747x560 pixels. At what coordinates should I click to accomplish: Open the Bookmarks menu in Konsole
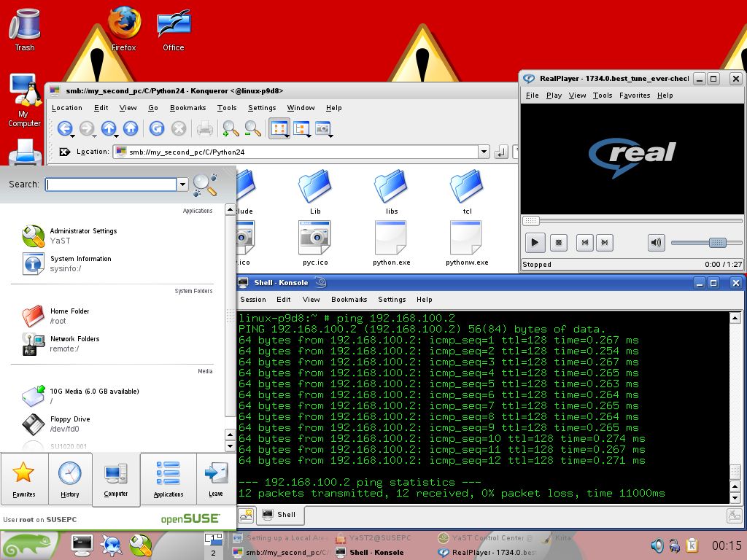tap(349, 299)
